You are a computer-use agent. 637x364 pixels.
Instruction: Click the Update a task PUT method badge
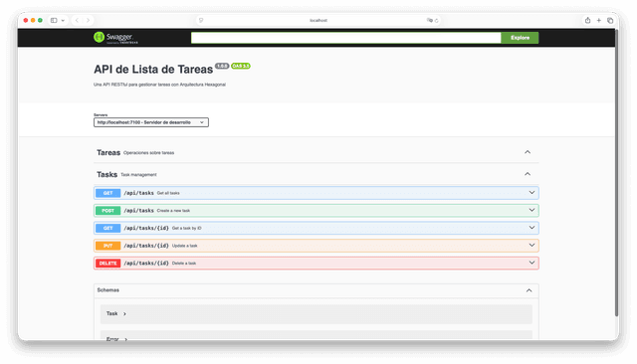coord(108,246)
